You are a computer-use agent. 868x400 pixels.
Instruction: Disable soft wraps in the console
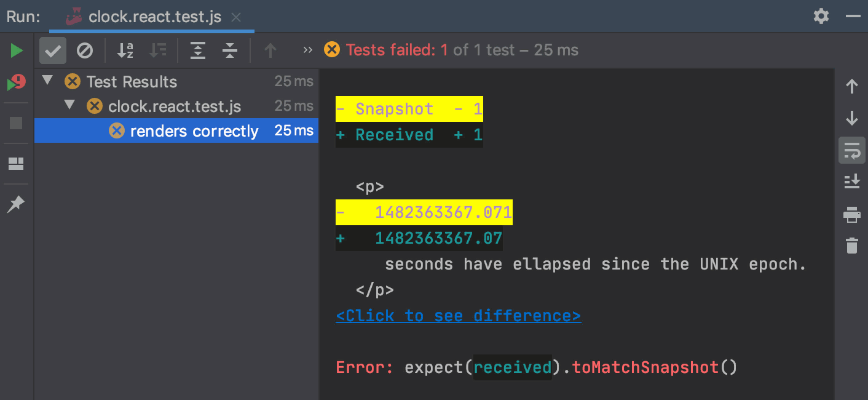(852, 150)
